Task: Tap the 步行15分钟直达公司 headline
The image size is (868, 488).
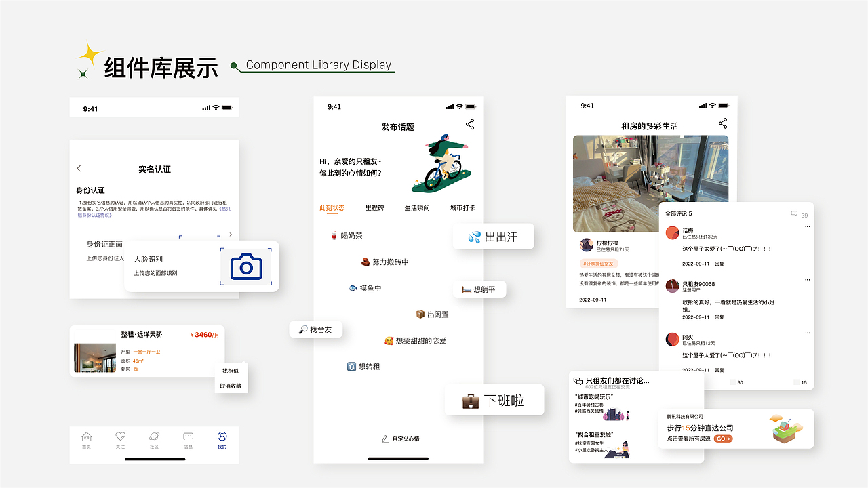Action: click(x=701, y=428)
